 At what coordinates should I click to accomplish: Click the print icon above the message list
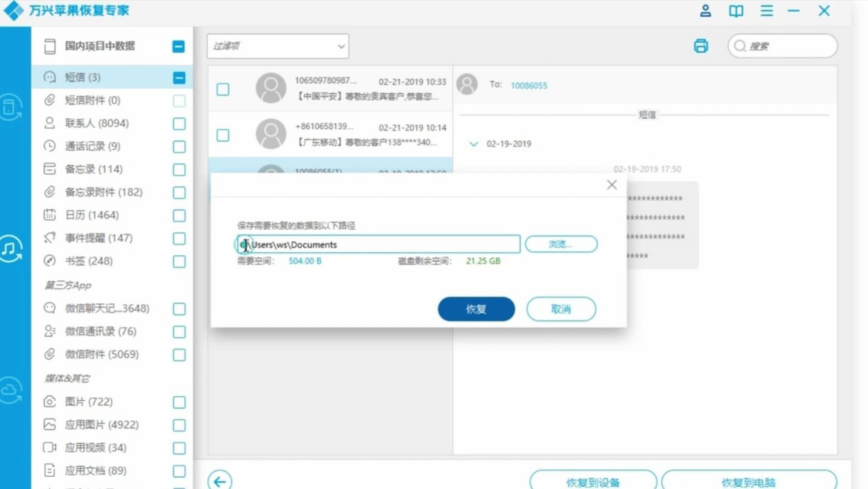pos(701,46)
